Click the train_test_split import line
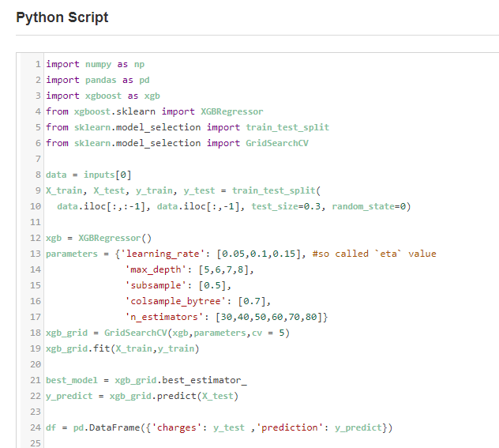The image size is (499, 448). coord(187,127)
